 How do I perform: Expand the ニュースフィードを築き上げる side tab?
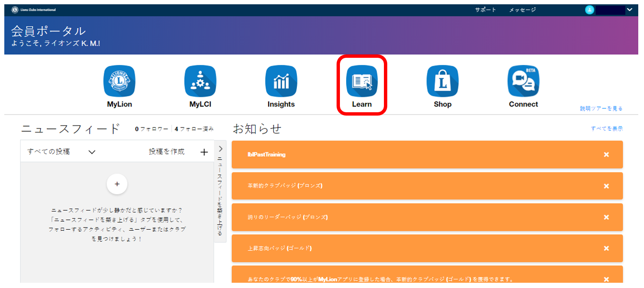(x=220, y=191)
